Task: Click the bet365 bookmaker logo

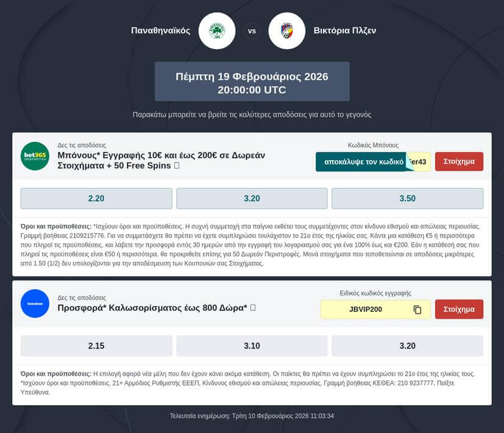Action: (x=35, y=156)
